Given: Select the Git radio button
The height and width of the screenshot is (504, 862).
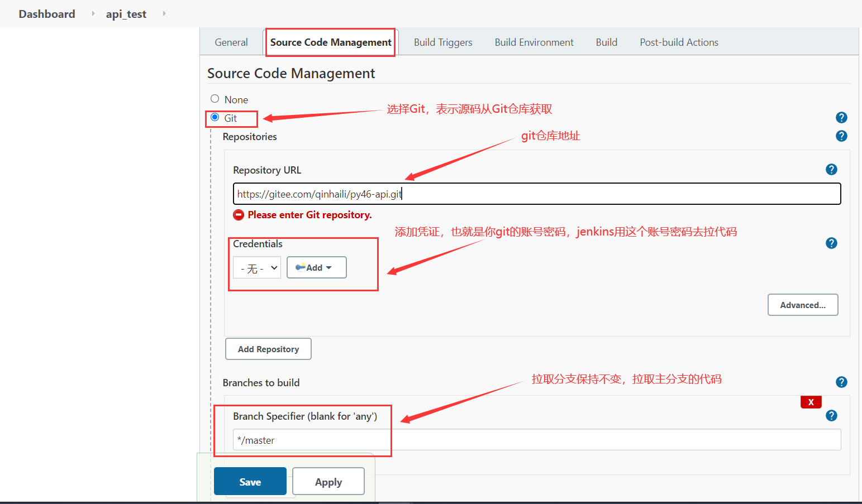Looking at the screenshot, I should click(x=215, y=117).
